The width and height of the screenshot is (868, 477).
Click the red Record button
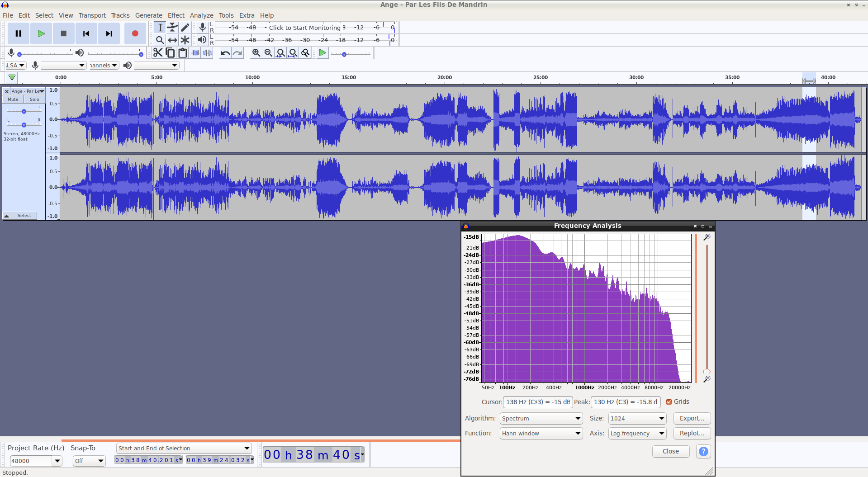pos(135,33)
